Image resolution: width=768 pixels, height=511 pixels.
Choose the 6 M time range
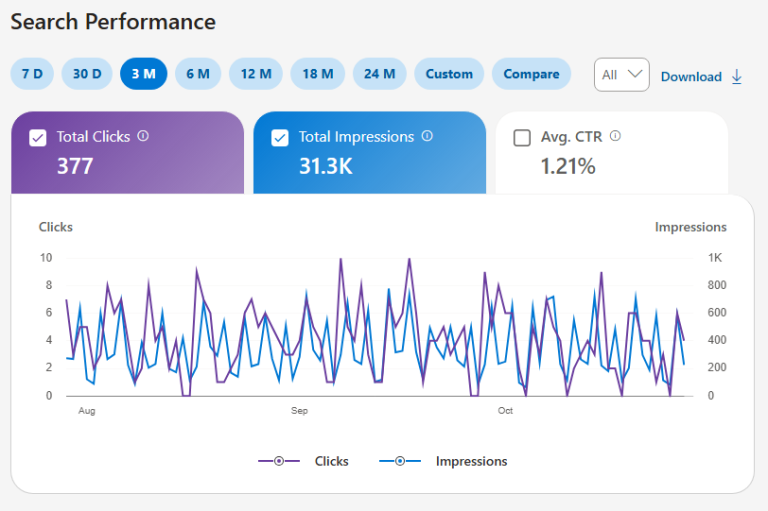tap(198, 74)
